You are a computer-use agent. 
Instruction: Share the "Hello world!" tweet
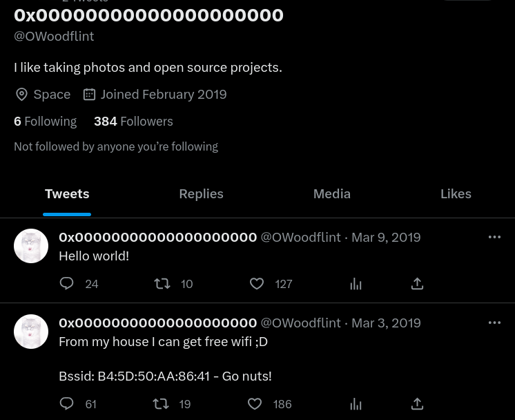(417, 283)
